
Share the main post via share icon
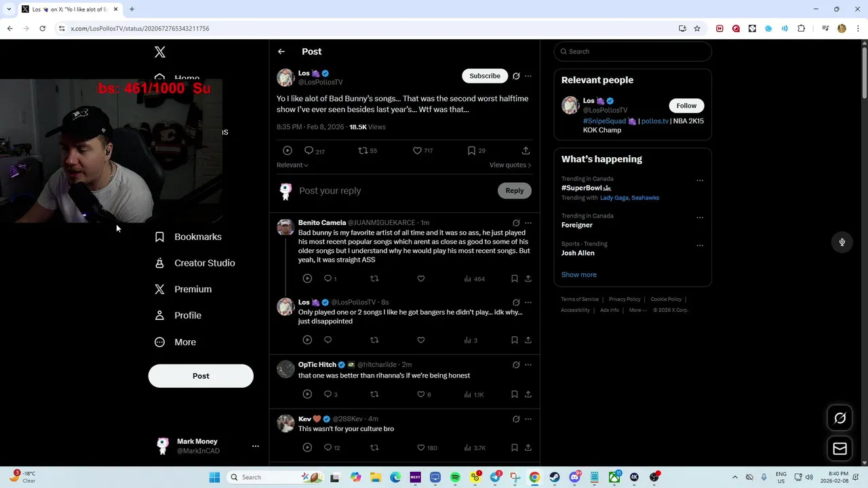(x=526, y=150)
